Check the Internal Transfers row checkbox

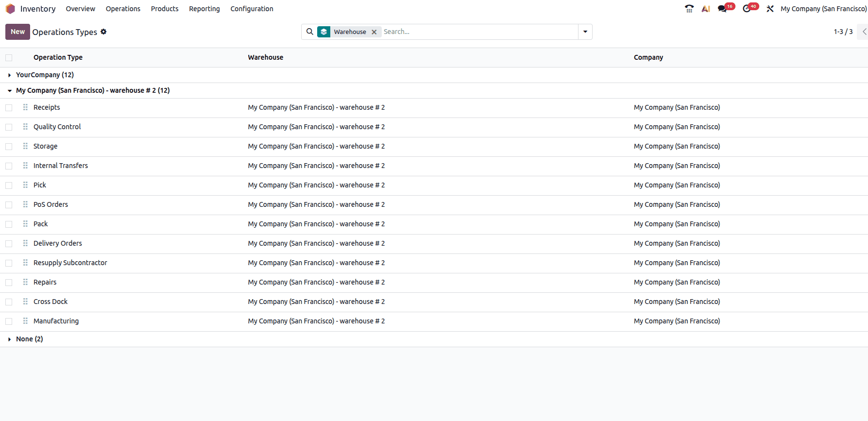pyautogui.click(x=9, y=166)
